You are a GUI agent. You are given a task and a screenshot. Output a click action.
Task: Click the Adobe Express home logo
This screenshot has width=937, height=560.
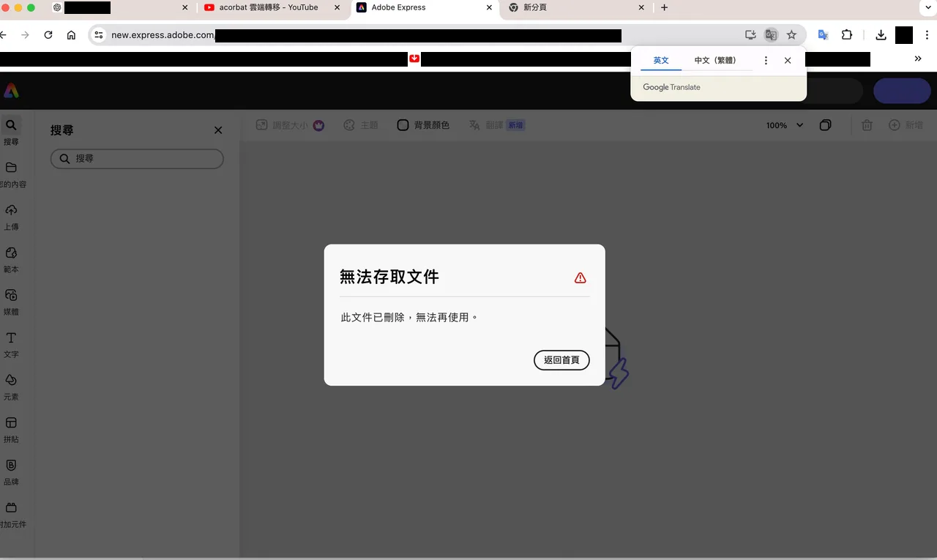click(x=11, y=91)
